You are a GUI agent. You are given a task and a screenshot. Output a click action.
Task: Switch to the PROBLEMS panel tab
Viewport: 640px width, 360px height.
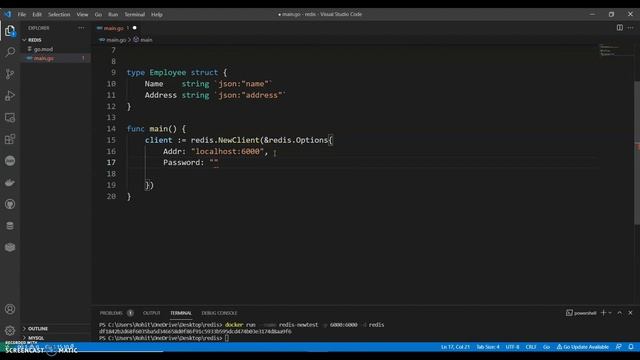(x=111, y=313)
